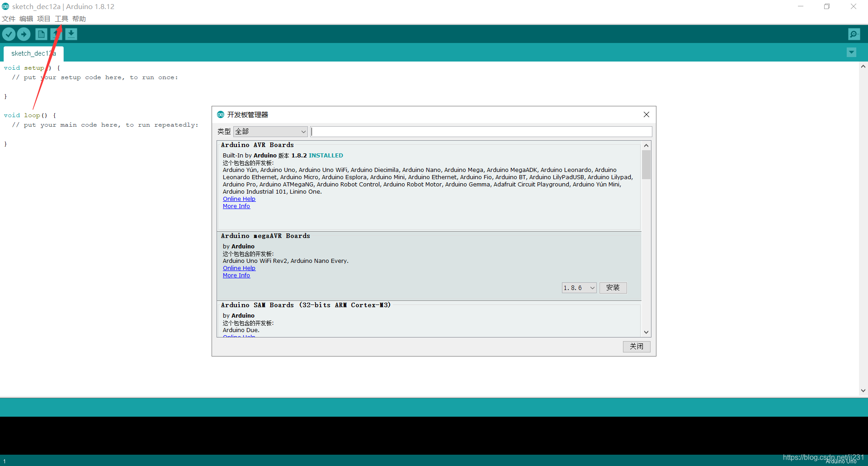868x466 pixels.
Task: Select the Arduino SAM Boards entry title
Action: tap(306, 305)
